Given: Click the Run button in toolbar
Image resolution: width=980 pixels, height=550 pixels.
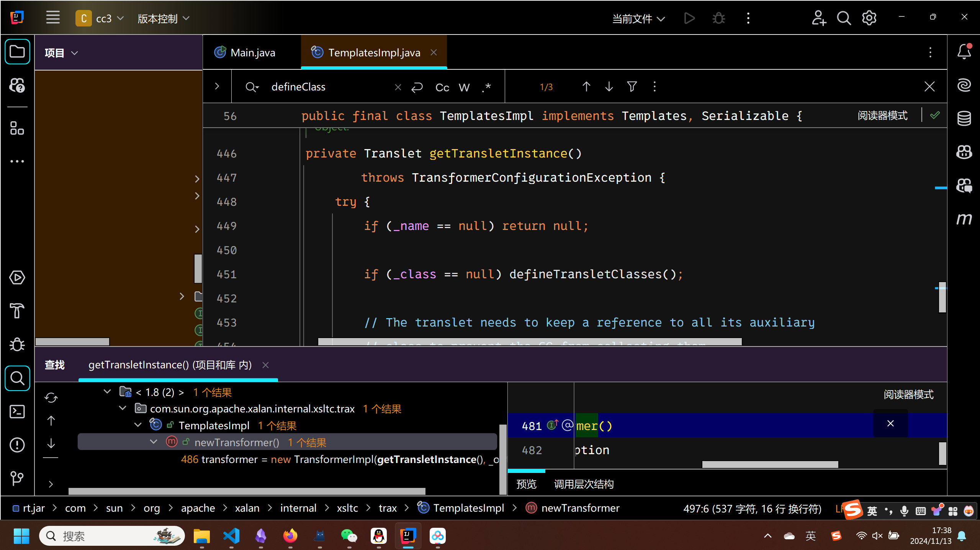Looking at the screenshot, I should 689,18.
